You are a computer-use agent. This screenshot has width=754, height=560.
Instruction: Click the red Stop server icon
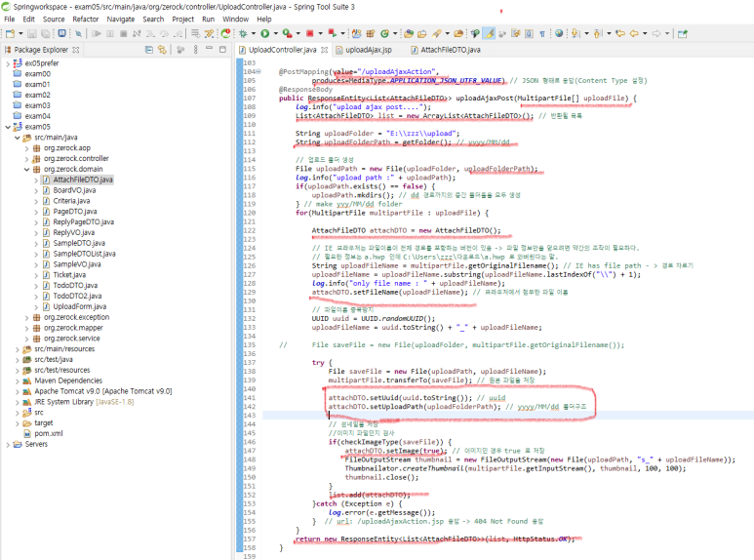pos(309,34)
